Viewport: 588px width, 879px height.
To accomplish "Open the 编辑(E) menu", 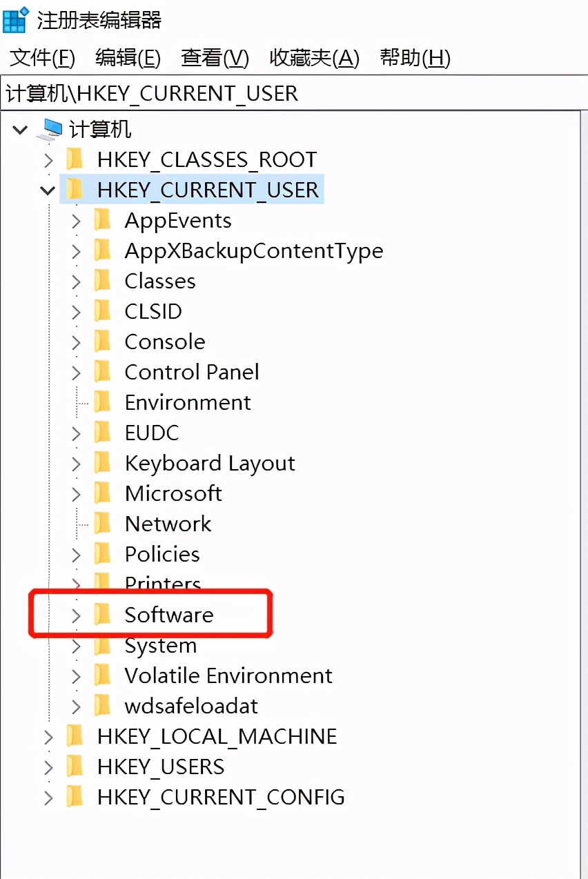I will 127,59.
